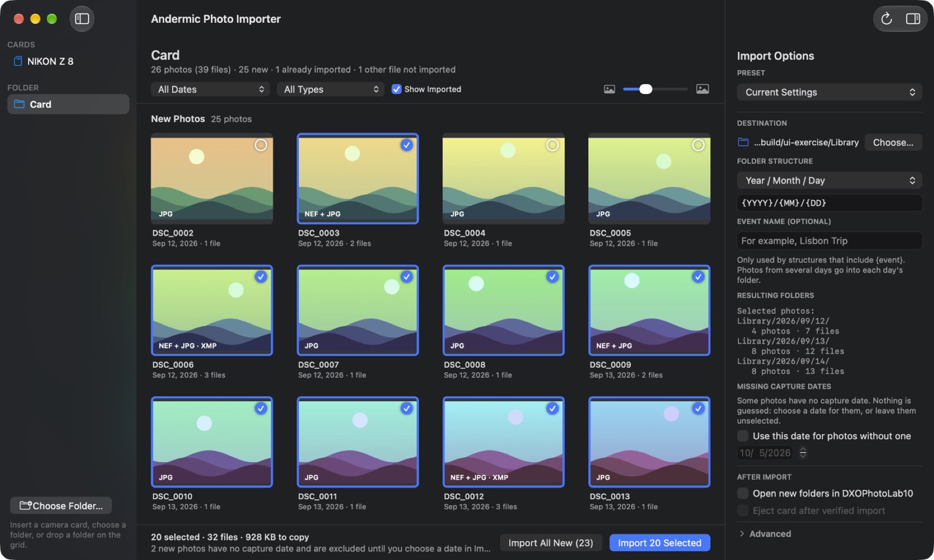Deselect photo DSC_0003 checkmark
934x560 pixels.
(x=407, y=145)
